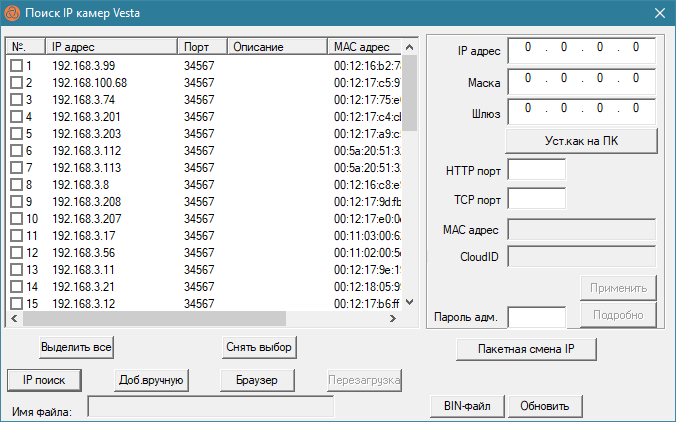Click the Обновить button
676x422 pixels.
coord(545,406)
